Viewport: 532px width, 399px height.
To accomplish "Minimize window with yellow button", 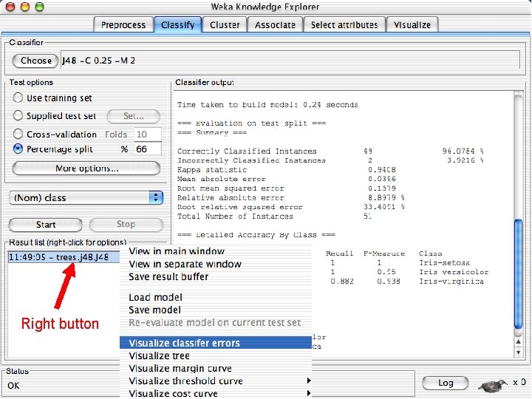I will click(25, 7).
